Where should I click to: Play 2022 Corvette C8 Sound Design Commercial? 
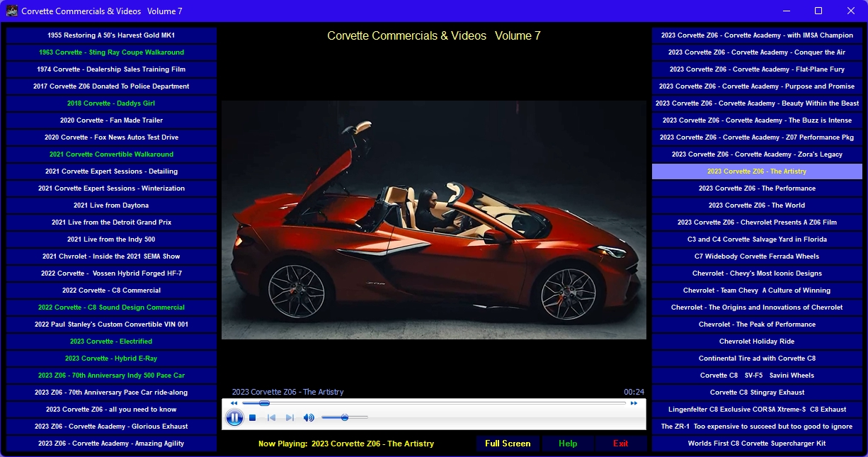111,308
